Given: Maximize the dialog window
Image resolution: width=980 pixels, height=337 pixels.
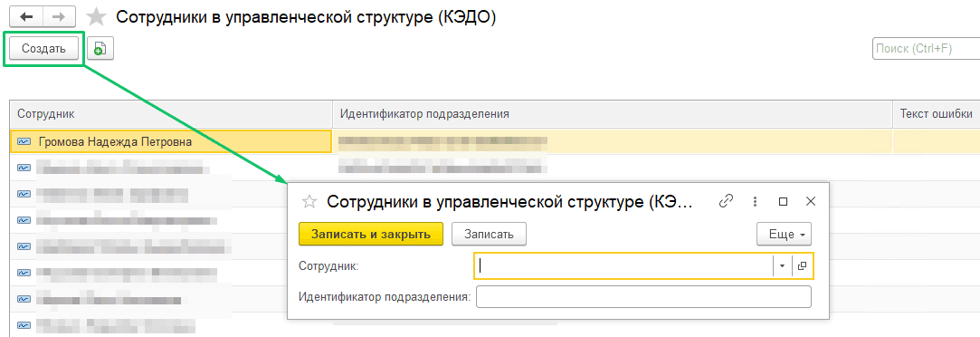Looking at the screenshot, I should pos(783,201).
